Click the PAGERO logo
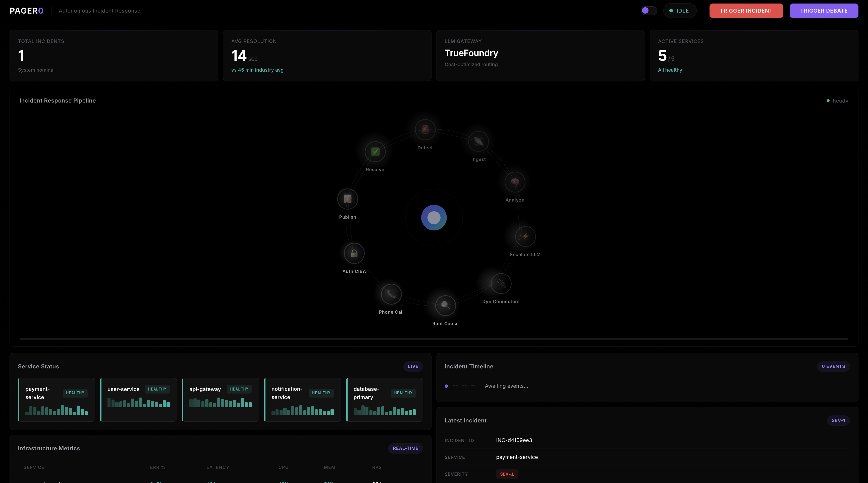Screen dimensions: 868x483 pos(26,11)
